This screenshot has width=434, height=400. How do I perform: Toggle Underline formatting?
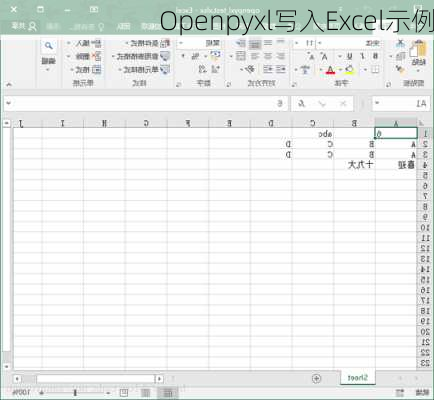(349, 56)
